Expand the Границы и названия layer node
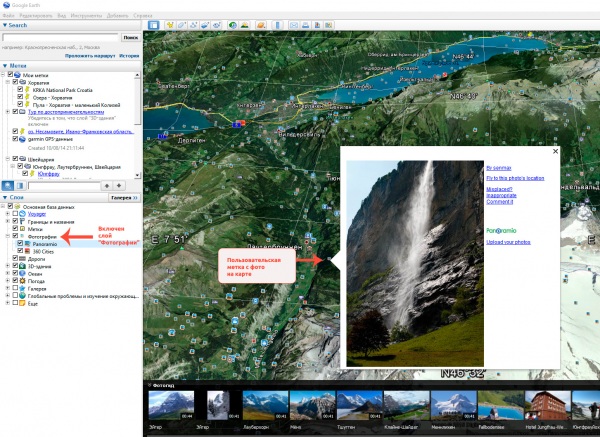Viewport: 600px width, 437px height. point(8,221)
